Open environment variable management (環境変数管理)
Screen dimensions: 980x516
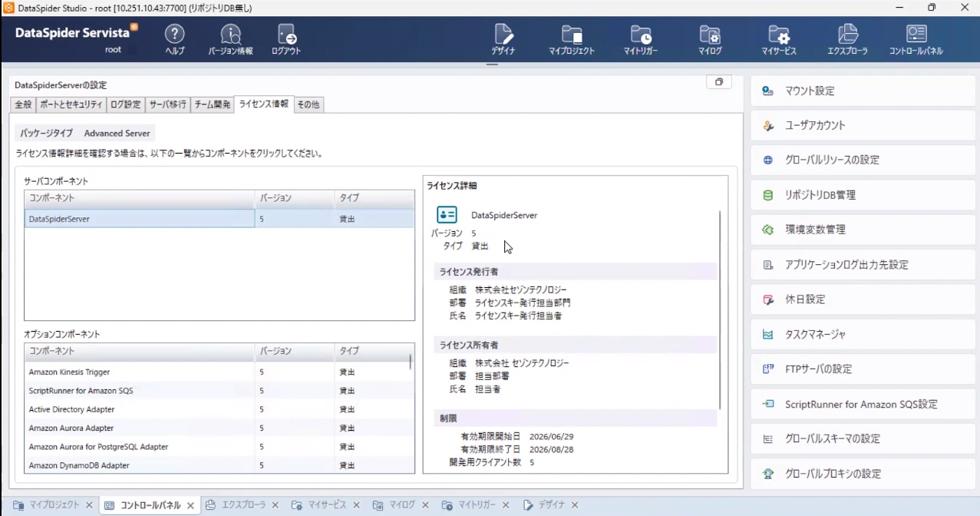863,230
